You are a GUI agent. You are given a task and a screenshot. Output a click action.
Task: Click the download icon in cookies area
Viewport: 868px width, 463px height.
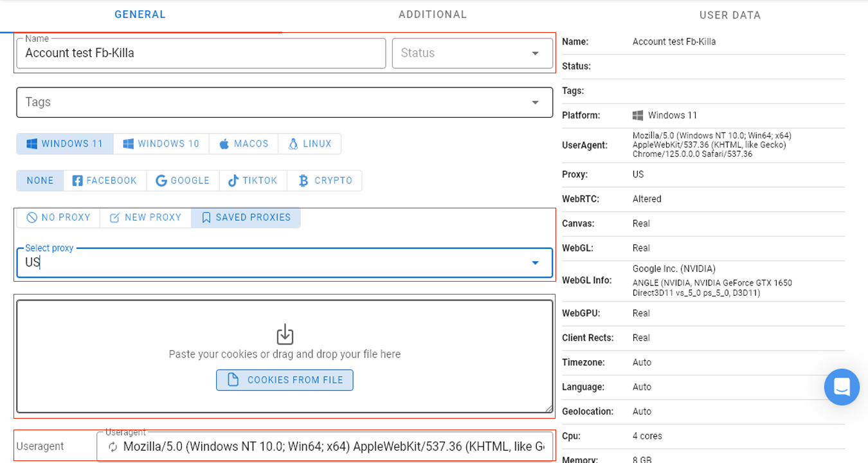pos(285,334)
